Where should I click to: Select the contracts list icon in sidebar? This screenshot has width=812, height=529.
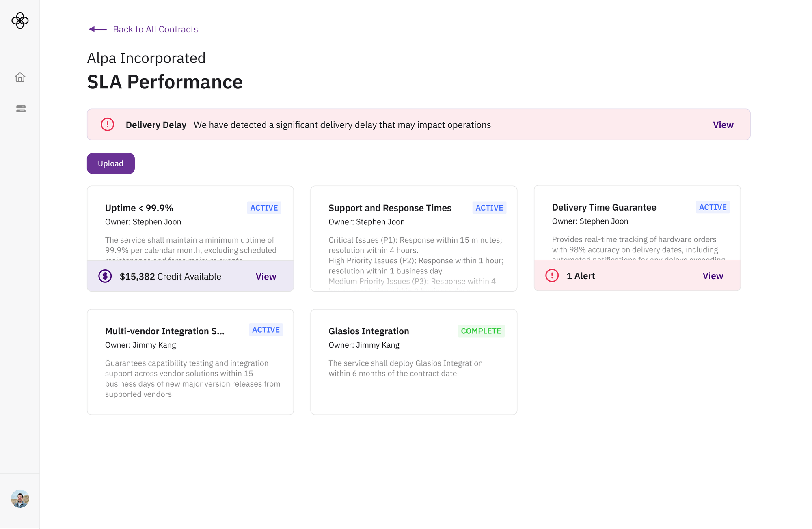pos(20,109)
